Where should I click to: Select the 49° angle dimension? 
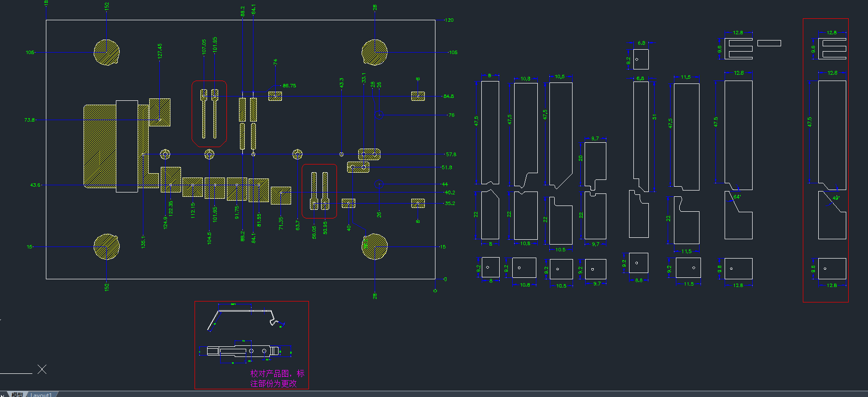(x=836, y=198)
